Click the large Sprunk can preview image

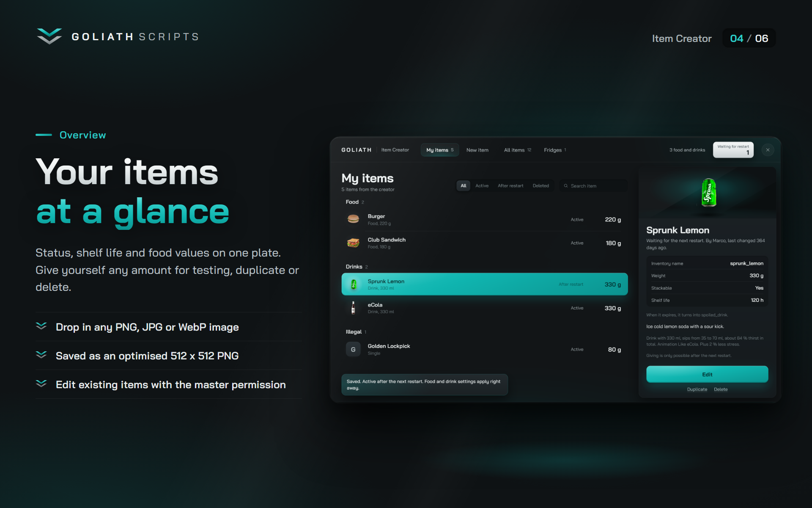pyautogui.click(x=709, y=193)
